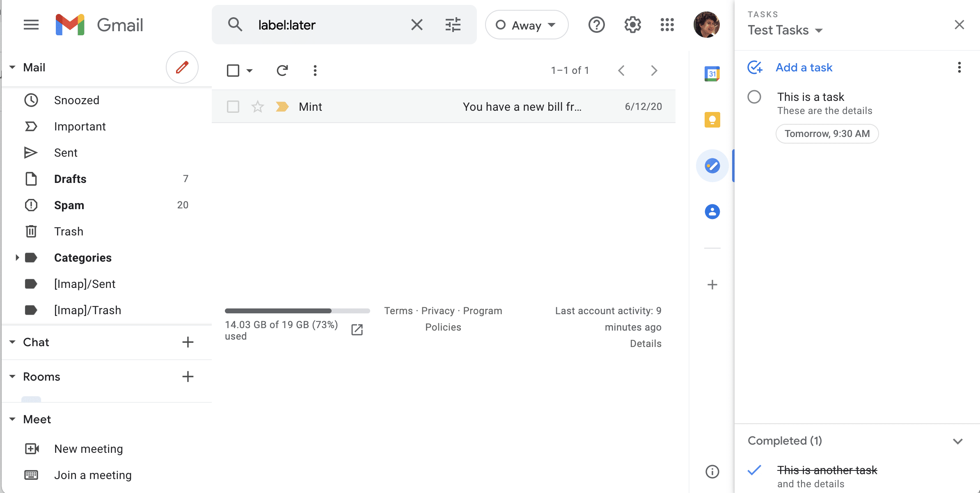The image size is (980, 493).
Task: Refresh the mail list
Action: point(282,71)
